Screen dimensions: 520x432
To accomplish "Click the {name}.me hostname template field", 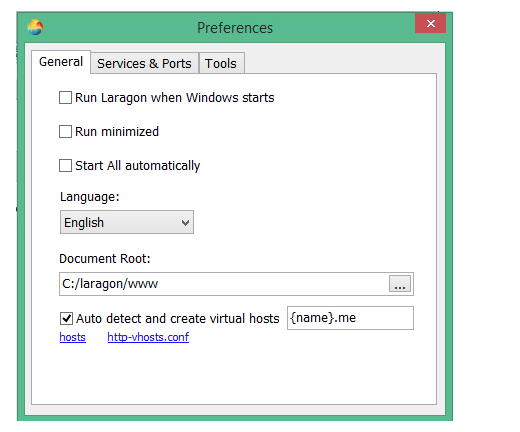I will click(350, 318).
